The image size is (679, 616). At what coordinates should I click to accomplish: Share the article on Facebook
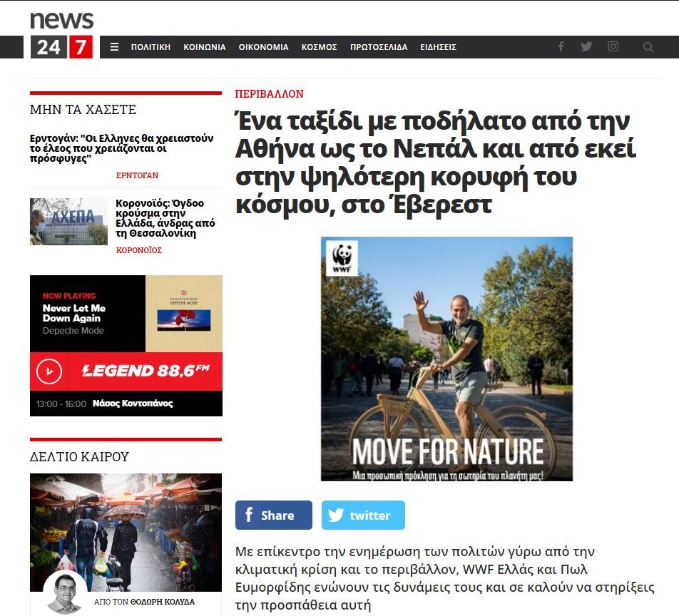tap(274, 515)
